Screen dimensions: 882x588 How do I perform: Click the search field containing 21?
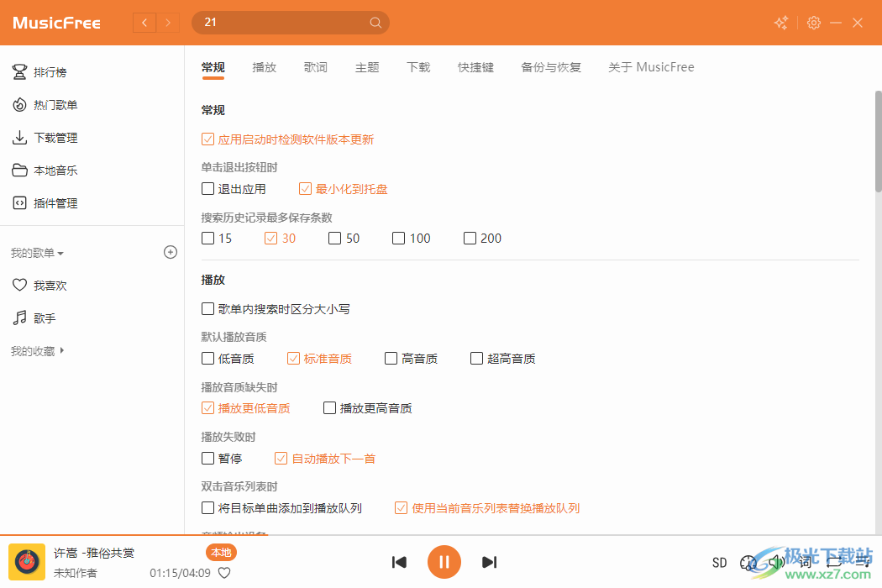tap(291, 23)
